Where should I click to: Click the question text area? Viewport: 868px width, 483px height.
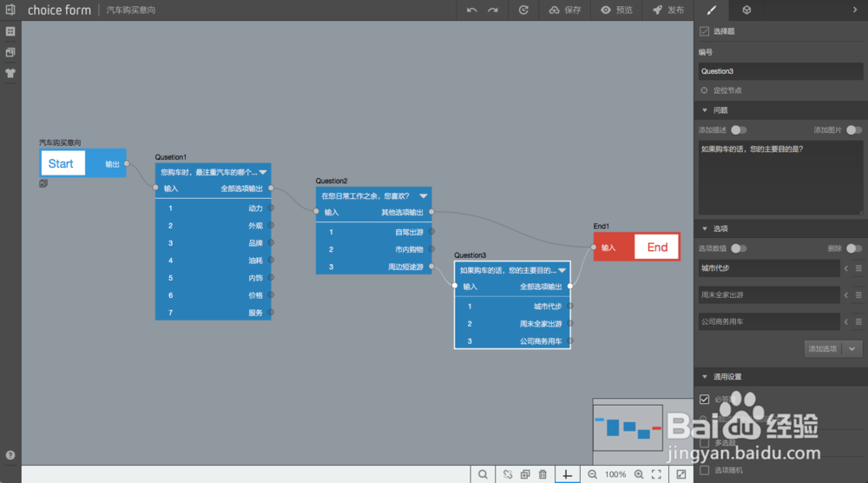tap(780, 177)
